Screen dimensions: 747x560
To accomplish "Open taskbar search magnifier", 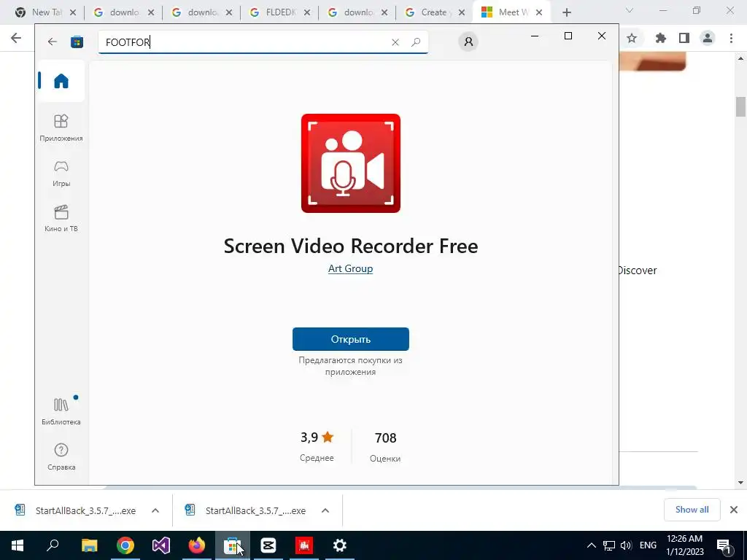I will tap(53, 545).
